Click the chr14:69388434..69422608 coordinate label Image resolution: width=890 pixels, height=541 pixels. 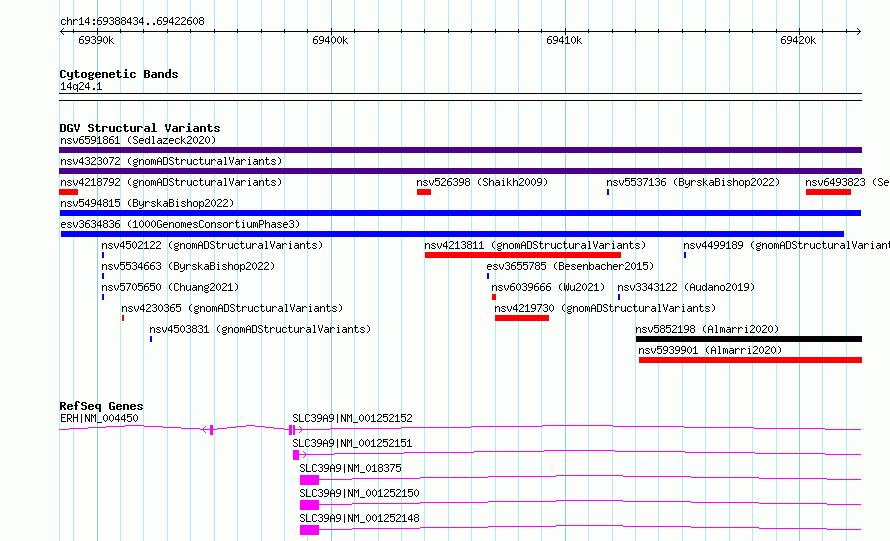[132, 21]
